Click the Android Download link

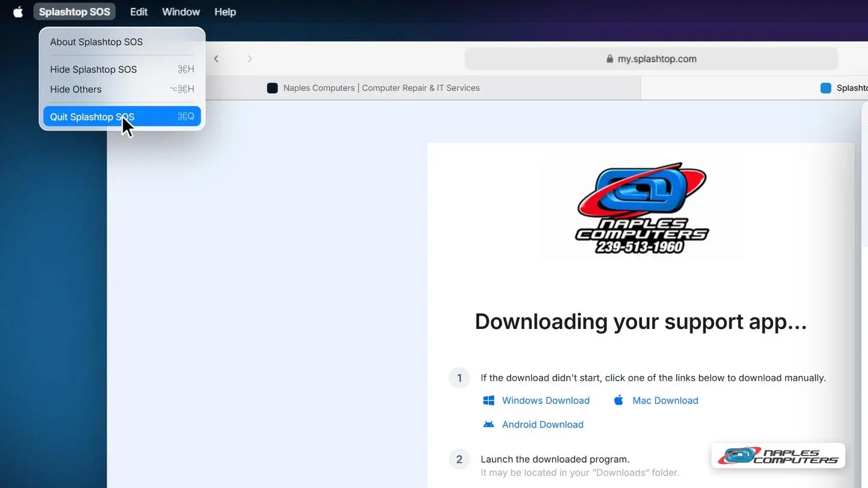[x=542, y=425]
